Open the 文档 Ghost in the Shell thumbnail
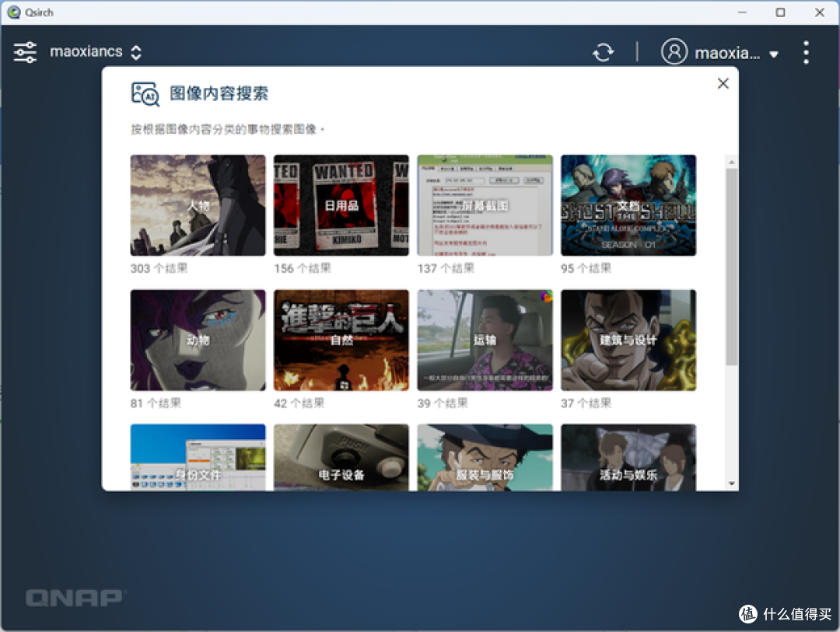 point(628,205)
